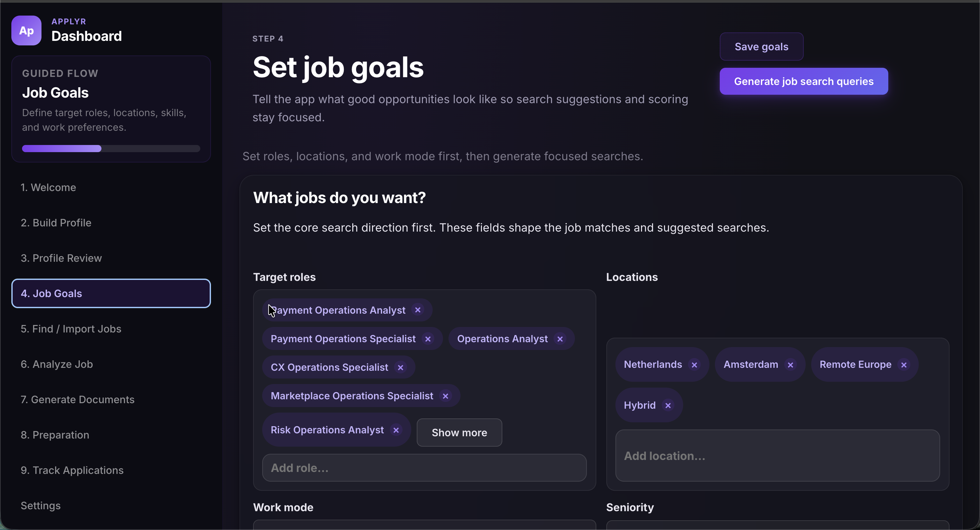Click the Work mode heading

283,508
